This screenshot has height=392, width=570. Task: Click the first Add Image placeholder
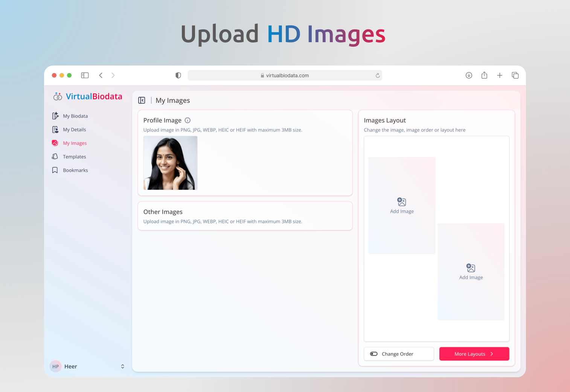(x=402, y=206)
